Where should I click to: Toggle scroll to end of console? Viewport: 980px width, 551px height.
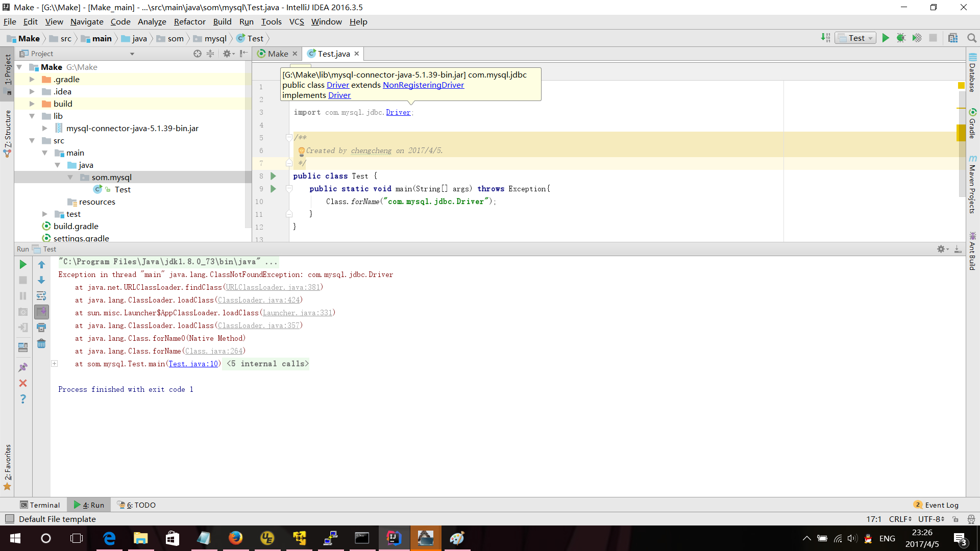[x=41, y=312]
